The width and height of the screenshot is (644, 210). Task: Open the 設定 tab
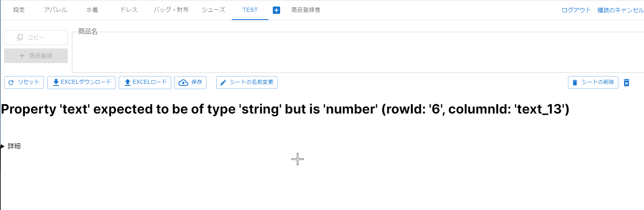pos(19,10)
